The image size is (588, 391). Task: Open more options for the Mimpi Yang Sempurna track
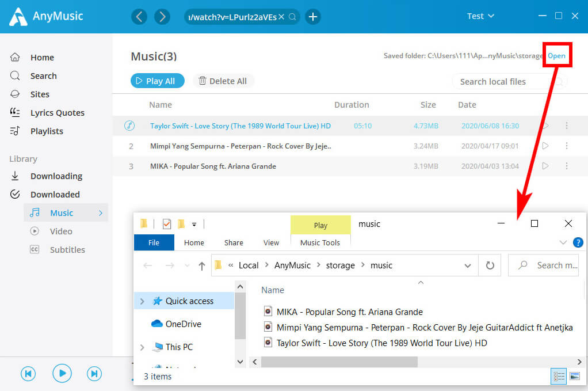tap(567, 146)
